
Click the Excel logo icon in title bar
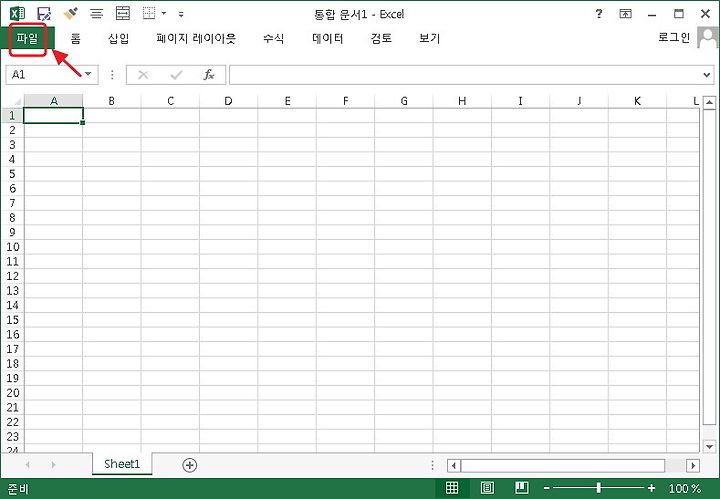coord(17,13)
